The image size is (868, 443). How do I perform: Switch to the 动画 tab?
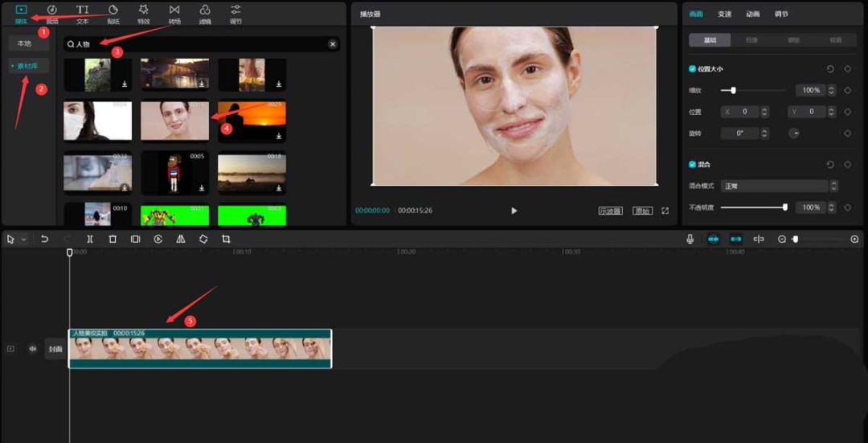point(752,14)
